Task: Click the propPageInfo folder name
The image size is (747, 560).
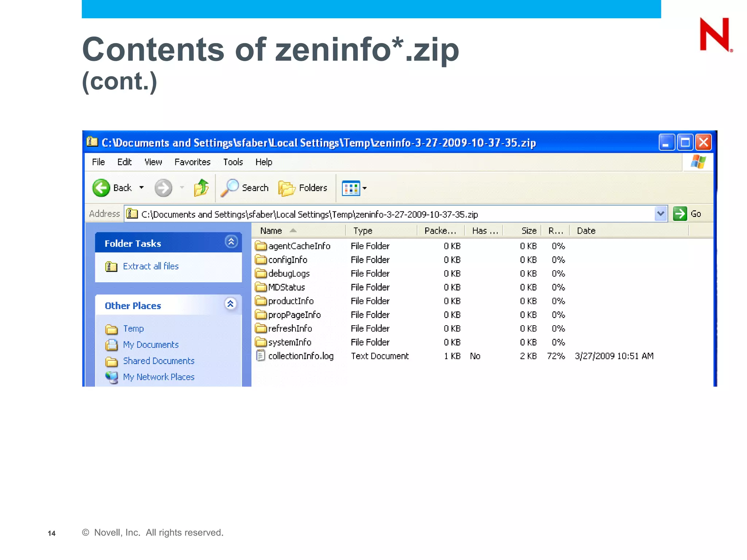Action: click(294, 315)
